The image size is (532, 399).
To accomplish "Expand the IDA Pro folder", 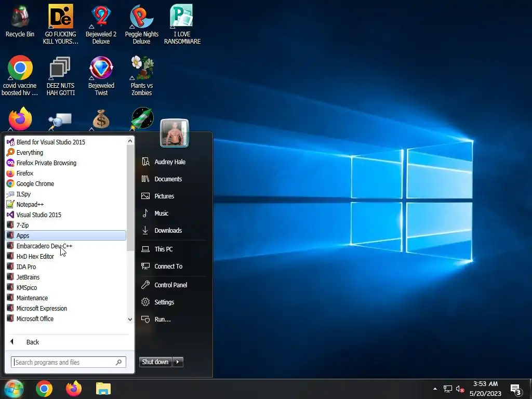I will pyautogui.click(x=66, y=267).
